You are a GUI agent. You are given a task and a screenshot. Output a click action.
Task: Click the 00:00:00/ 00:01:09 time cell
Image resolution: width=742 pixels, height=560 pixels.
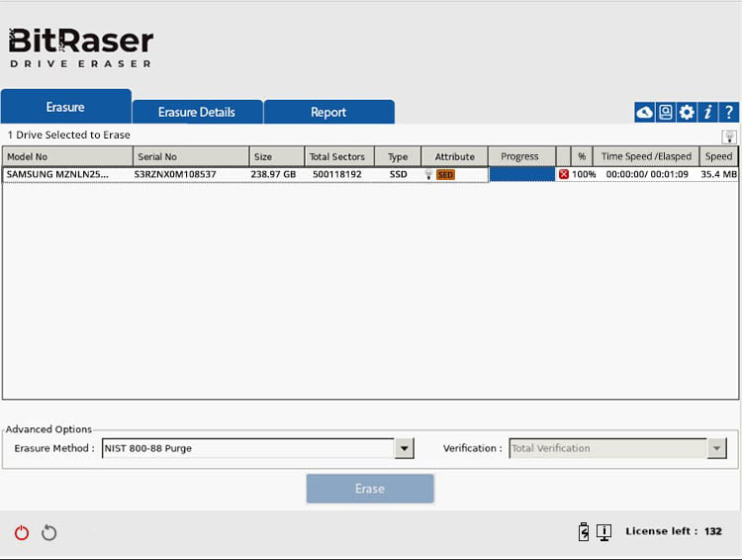coord(647,174)
